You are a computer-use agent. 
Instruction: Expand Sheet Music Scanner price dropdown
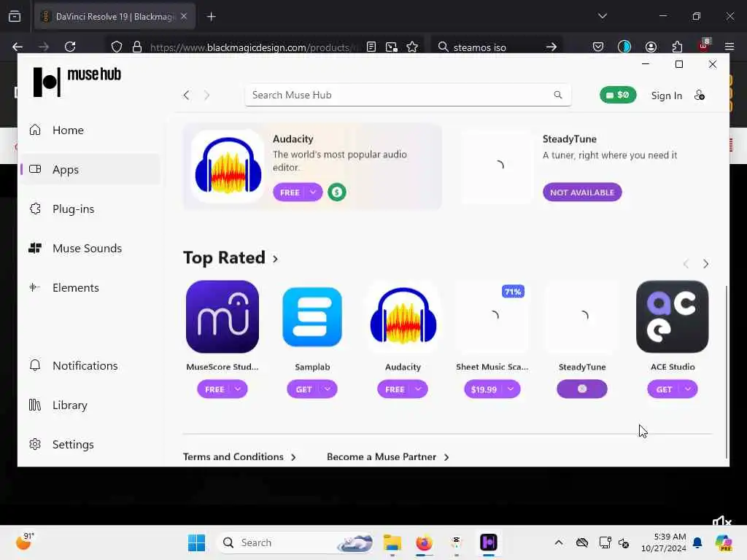pyautogui.click(x=511, y=389)
